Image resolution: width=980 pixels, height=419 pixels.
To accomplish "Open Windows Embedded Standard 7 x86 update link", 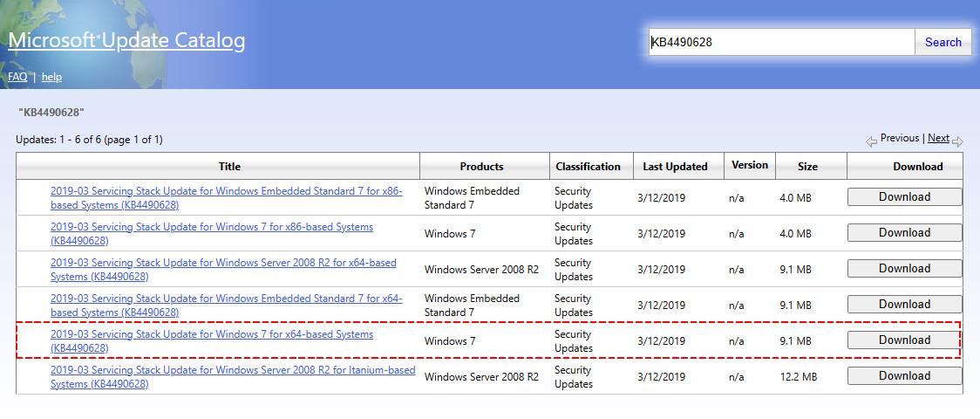I will (x=226, y=197).
